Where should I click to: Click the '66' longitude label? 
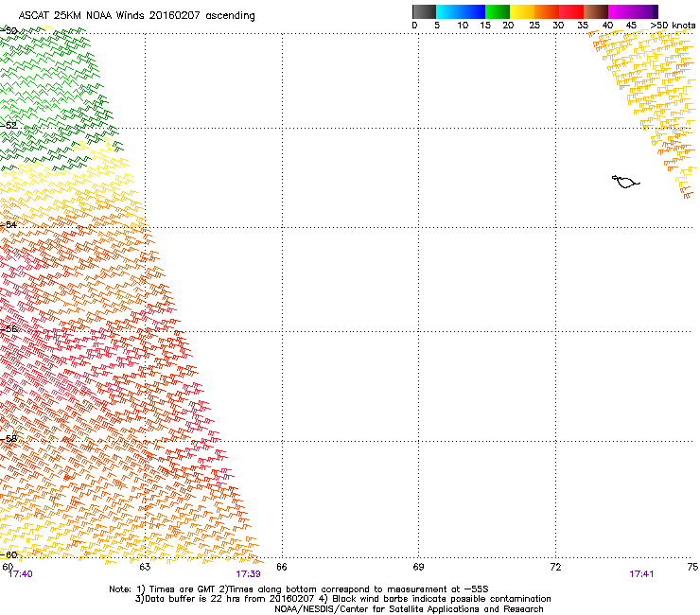[282, 567]
